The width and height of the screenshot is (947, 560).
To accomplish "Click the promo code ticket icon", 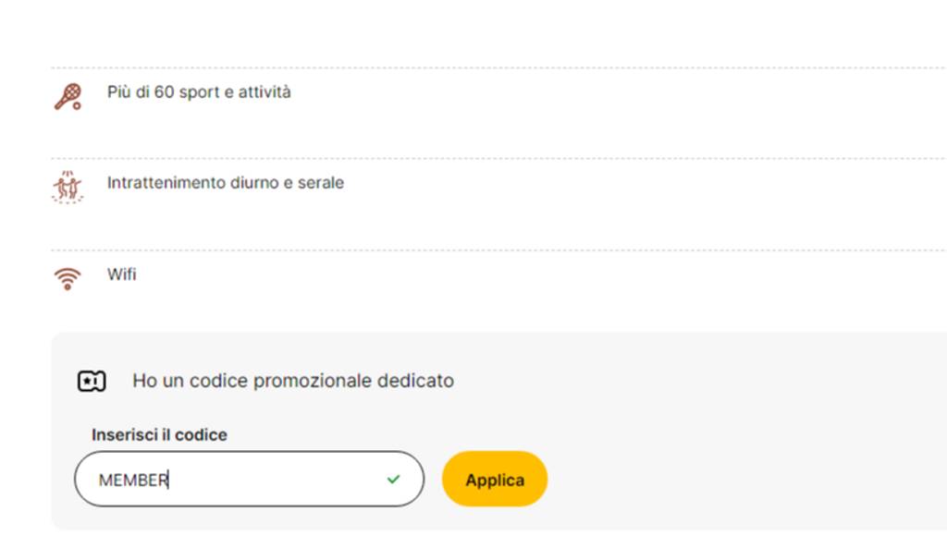I will [x=92, y=382].
